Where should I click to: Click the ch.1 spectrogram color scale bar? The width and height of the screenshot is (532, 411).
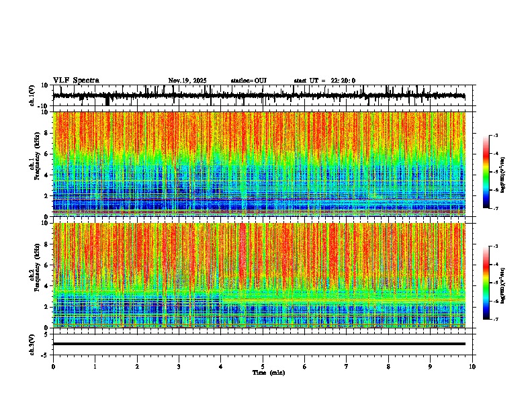(x=486, y=172)
